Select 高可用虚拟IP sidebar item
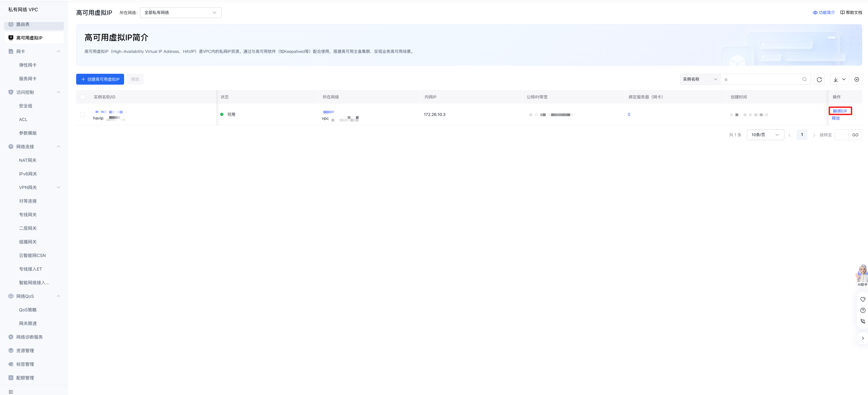 (x=34, y=38)
